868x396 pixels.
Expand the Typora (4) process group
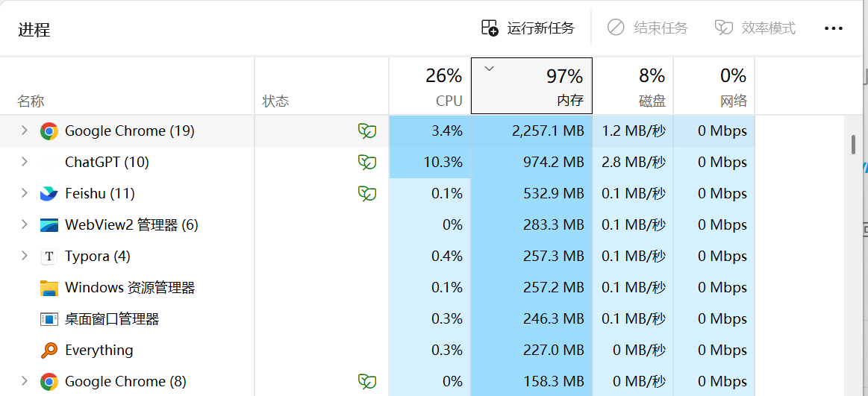click(x=24, y=256)
